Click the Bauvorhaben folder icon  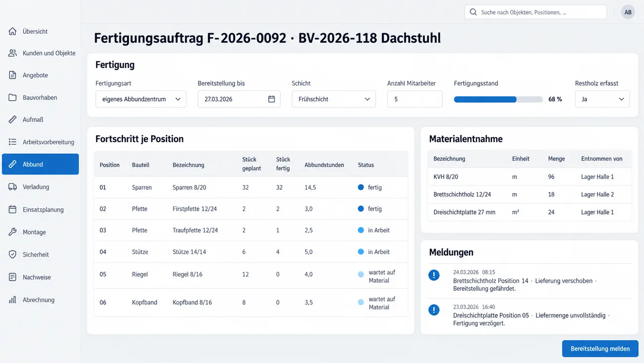pos(13,98)
